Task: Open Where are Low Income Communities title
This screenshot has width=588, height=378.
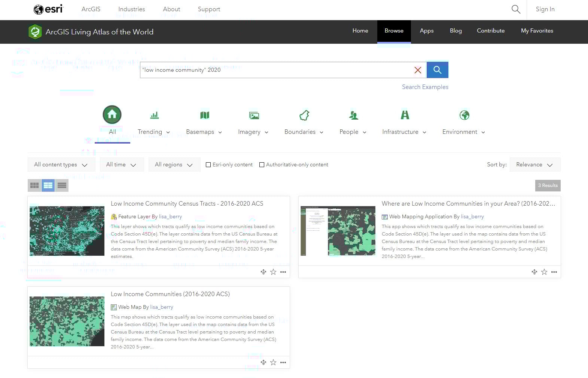Action: click(x=468, y=204)
